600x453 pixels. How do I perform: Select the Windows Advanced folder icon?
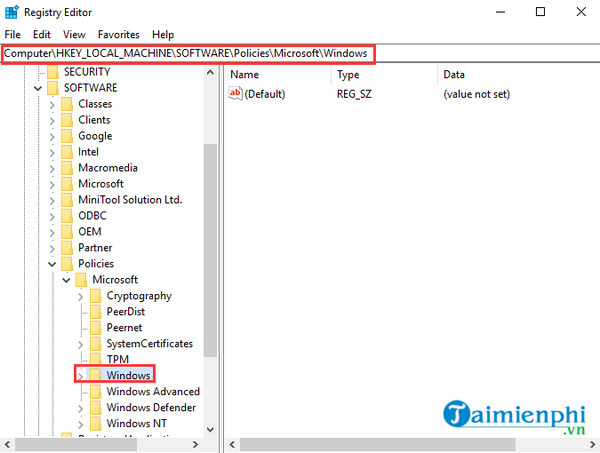click(x=95, y=392)
